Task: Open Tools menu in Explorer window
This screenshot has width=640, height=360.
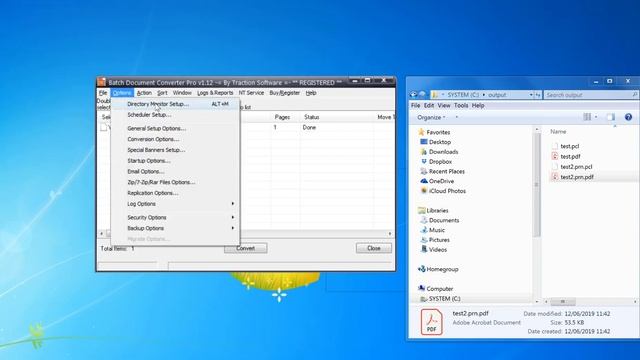Action: point(461,106)
